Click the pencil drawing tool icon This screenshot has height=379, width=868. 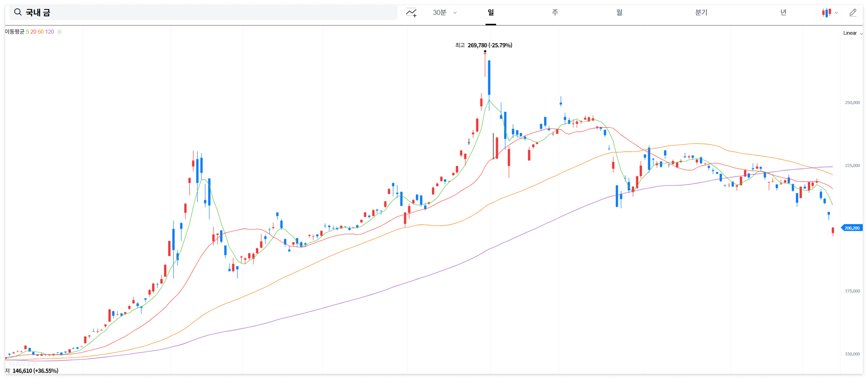point(853,13)
